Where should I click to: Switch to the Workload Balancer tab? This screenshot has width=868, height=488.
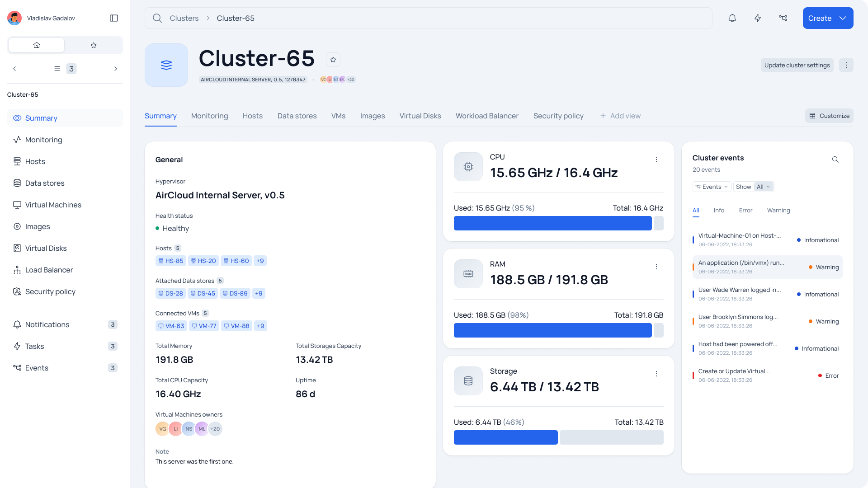(487, 116)
